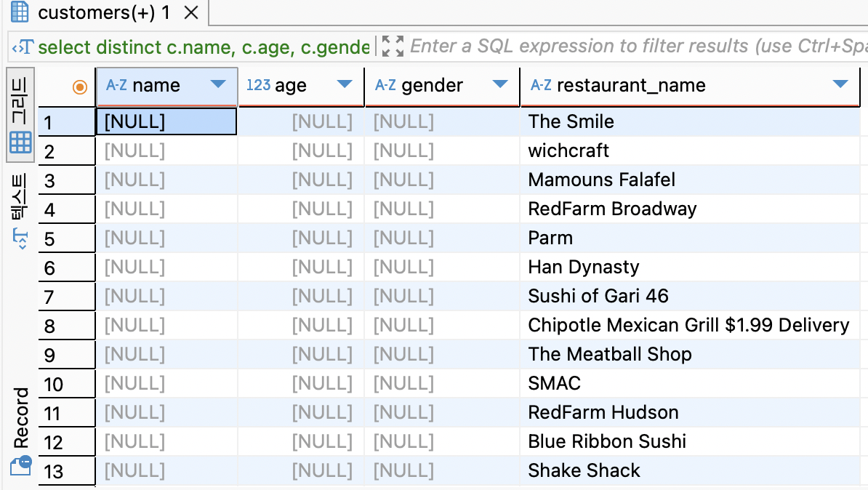This screenshot has width=868, height=490.
Task: Click the text view icon in side tabs
Action: click(x=20, y=238)
